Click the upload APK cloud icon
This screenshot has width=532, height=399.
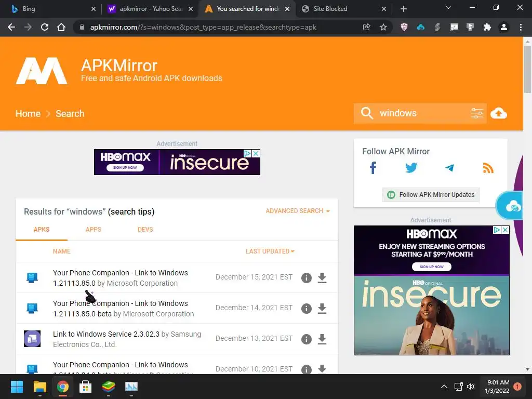point(498,113)
